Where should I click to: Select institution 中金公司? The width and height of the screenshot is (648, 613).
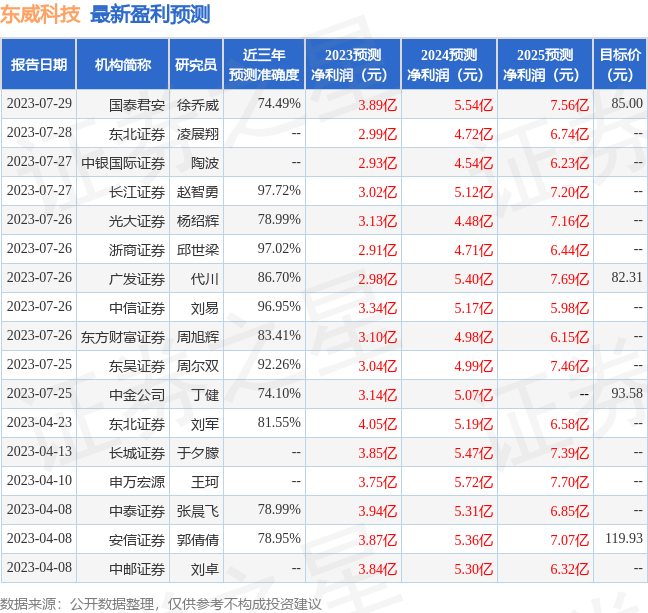[x=137, y=395]
